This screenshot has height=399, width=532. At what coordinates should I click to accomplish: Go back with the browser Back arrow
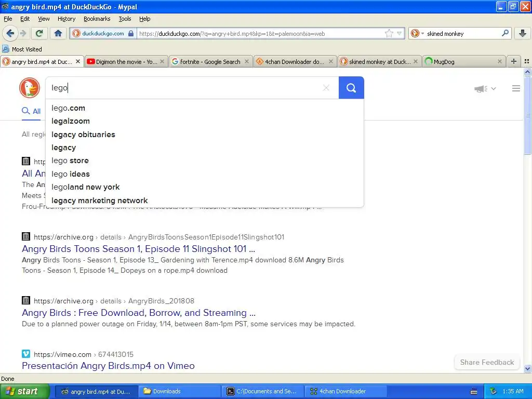(10, 33)
